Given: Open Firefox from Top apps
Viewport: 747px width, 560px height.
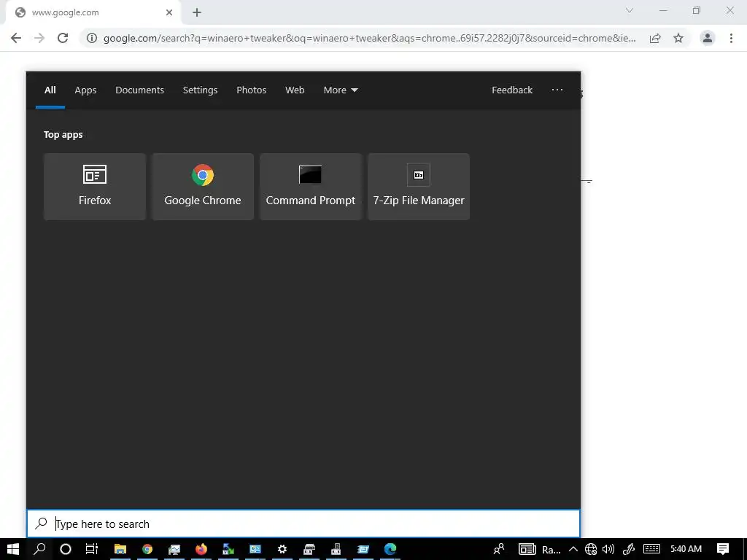Looking at the screenshot, I should pos(94,186).
